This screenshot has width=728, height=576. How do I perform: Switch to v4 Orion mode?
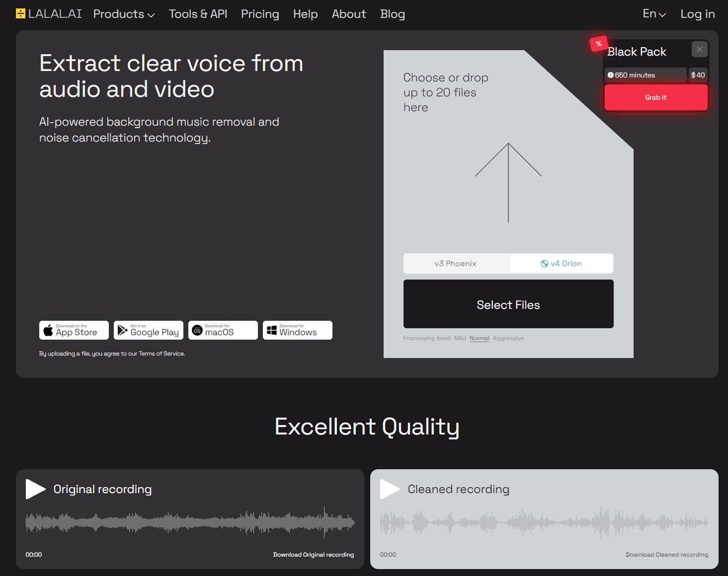click(562, 263)
